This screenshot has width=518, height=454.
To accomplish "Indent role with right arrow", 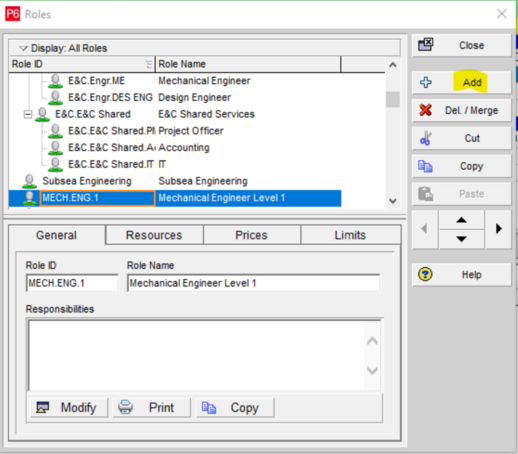I will coord(498,229).
